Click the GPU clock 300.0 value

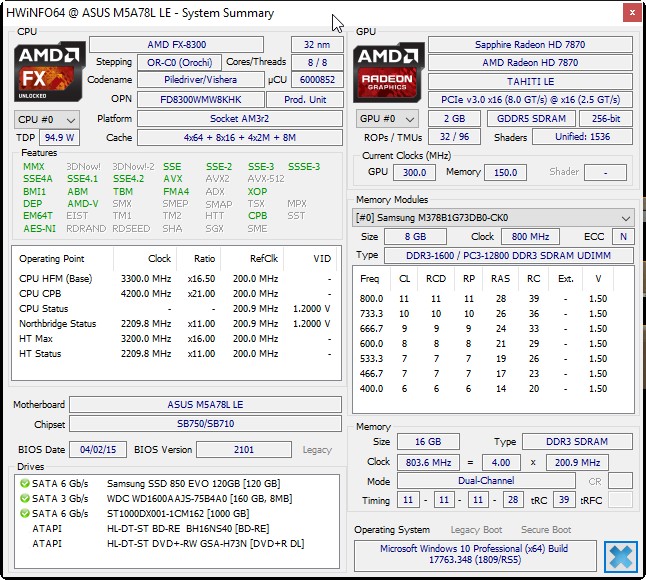[414, 172]
